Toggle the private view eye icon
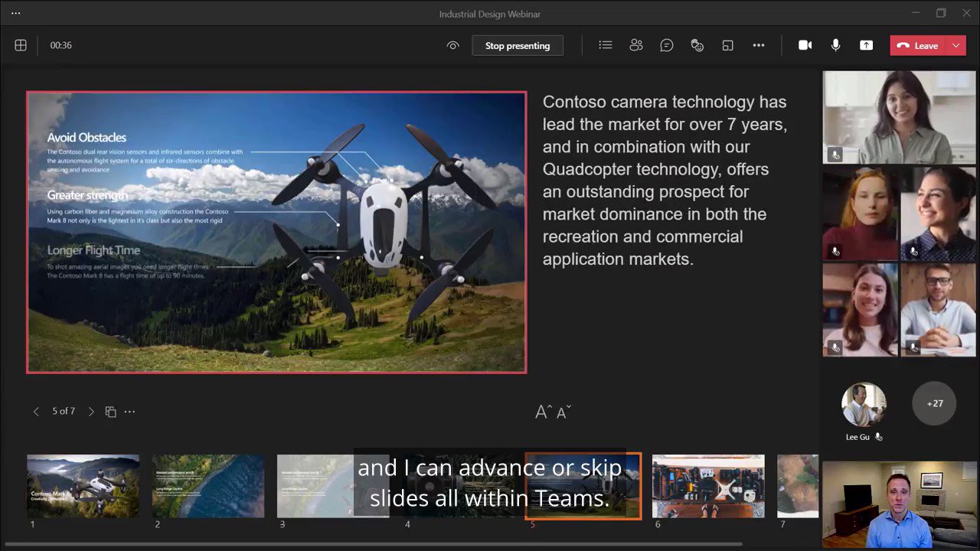Image resolution: width=980 pixels, height=551 pixels. tap(452, 45)
